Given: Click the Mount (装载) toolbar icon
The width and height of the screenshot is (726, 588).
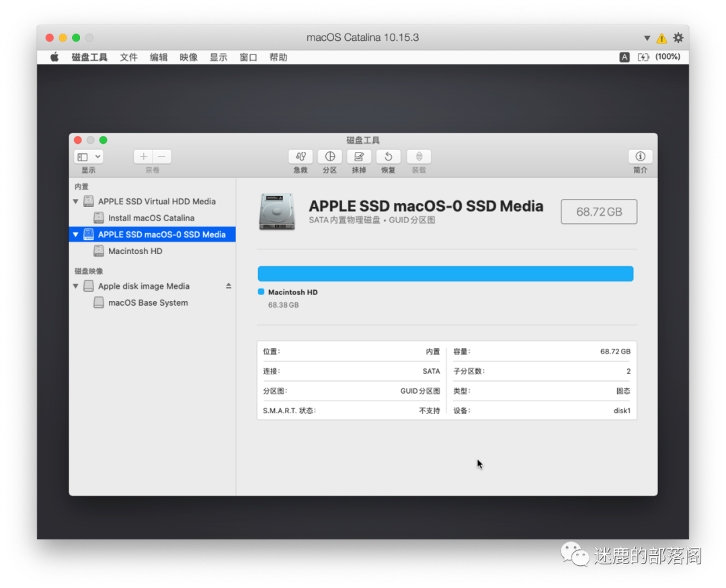Looking at the screenshot, I should [419, 157].
